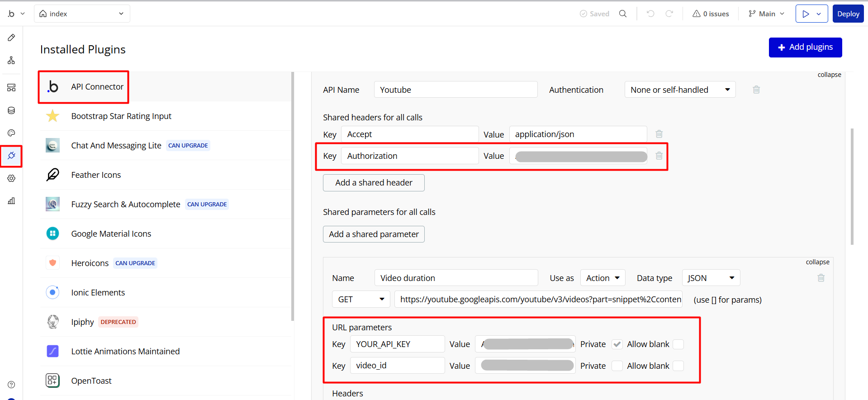868x400 pixels.
Task: Open the GET request method dropdown
Action: pyautogui.click(x=361, y=300)
